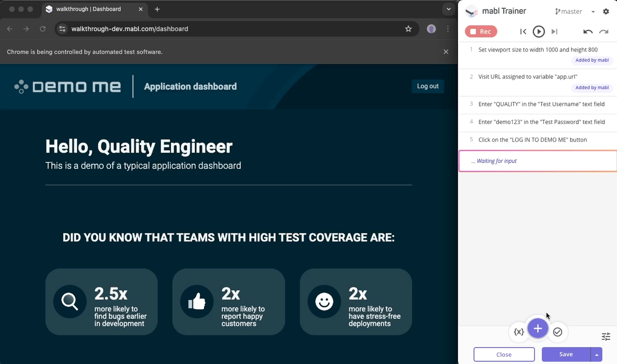Screen dimensions: 617x364
Task: Click Added by mabl tag on step 1
Action: pos(592,60)
